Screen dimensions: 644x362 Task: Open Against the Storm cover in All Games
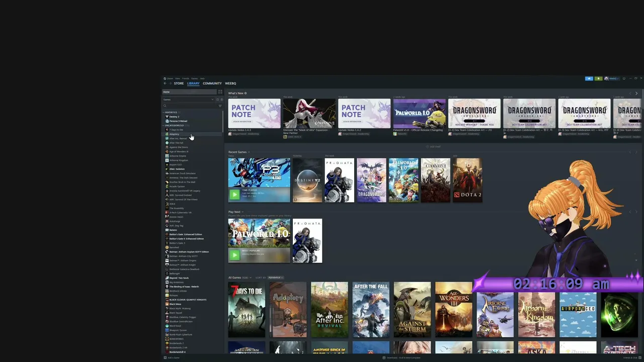[413, 310]
